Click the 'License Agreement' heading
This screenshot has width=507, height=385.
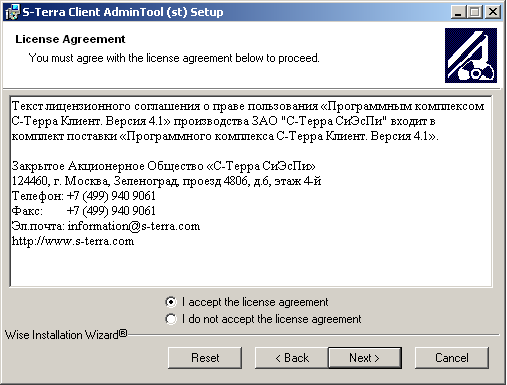tap(70, 39)
